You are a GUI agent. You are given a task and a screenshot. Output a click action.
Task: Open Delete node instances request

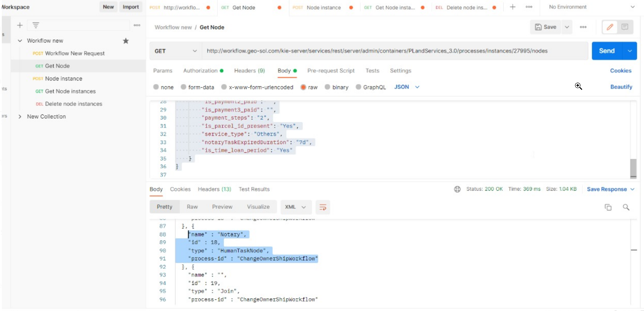[x=69, y=104]
